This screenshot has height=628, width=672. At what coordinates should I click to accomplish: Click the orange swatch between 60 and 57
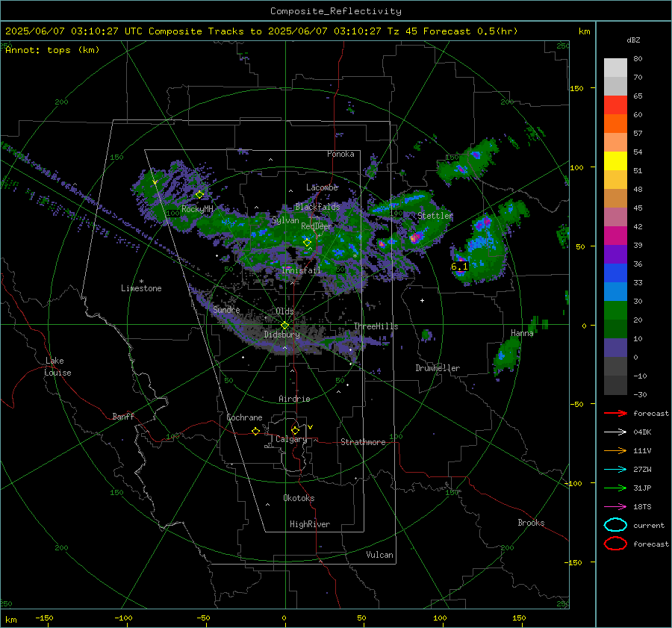tap(615, 124)
